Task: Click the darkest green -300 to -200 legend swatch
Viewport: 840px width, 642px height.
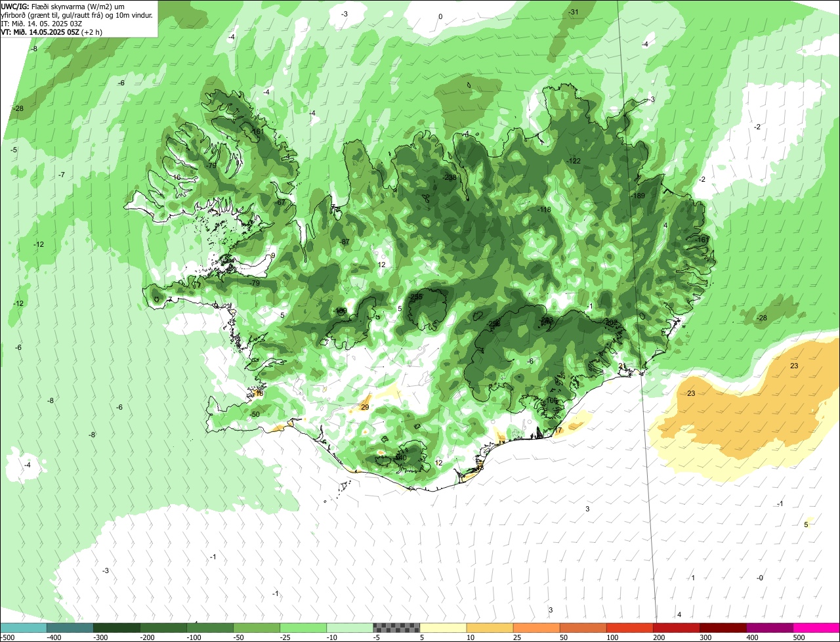Action: [117, 628]
